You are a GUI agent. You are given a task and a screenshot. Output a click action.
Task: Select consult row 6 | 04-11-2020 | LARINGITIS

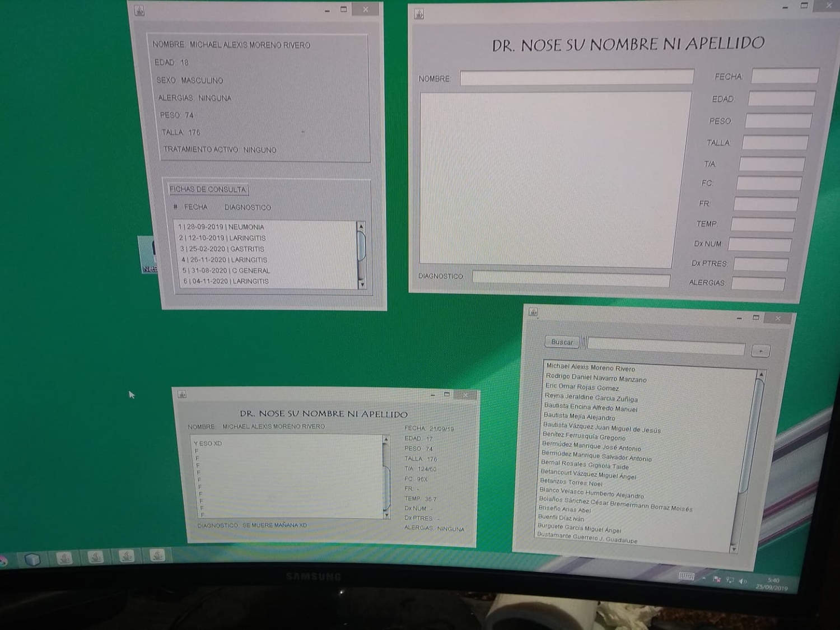269,281
